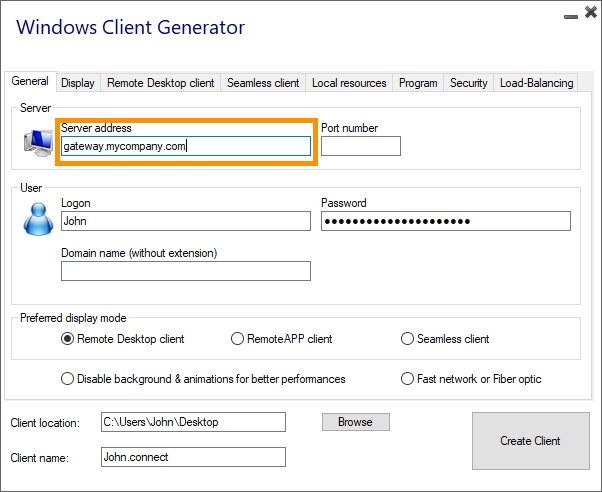This screenshot has width=602, height=492.
Task: Open the Security tab
Action: tap(468, 83)
